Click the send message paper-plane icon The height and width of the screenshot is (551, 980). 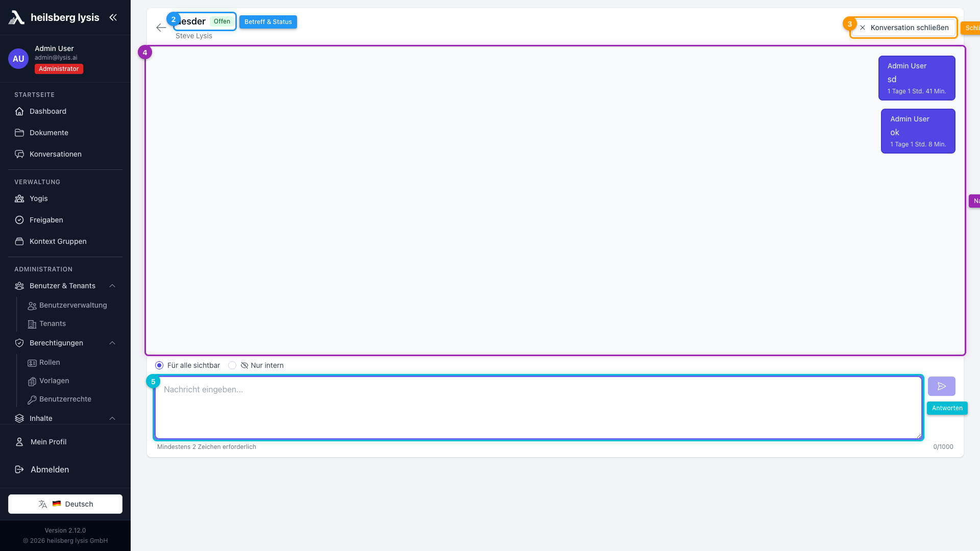pyautogui.click(x=941, y=386)
